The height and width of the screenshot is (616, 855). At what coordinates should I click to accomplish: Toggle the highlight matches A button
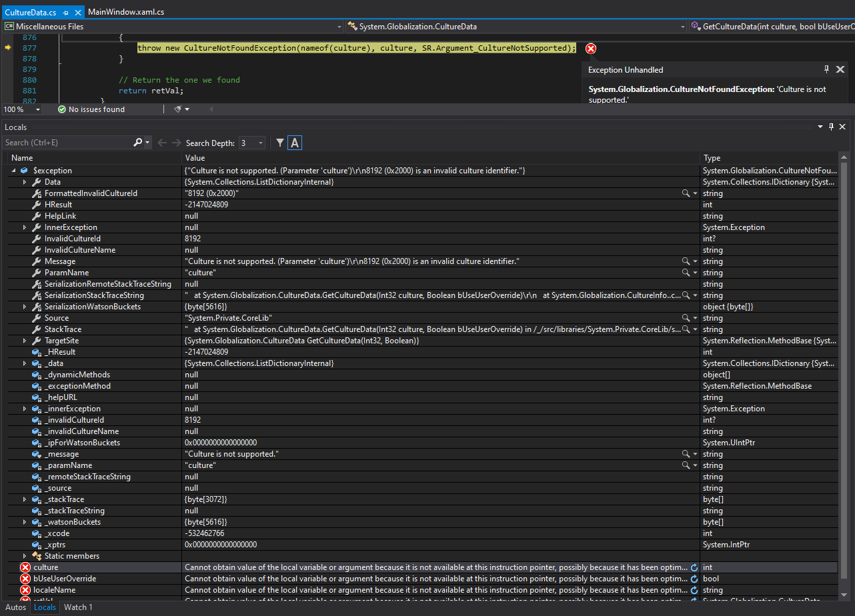293,142
